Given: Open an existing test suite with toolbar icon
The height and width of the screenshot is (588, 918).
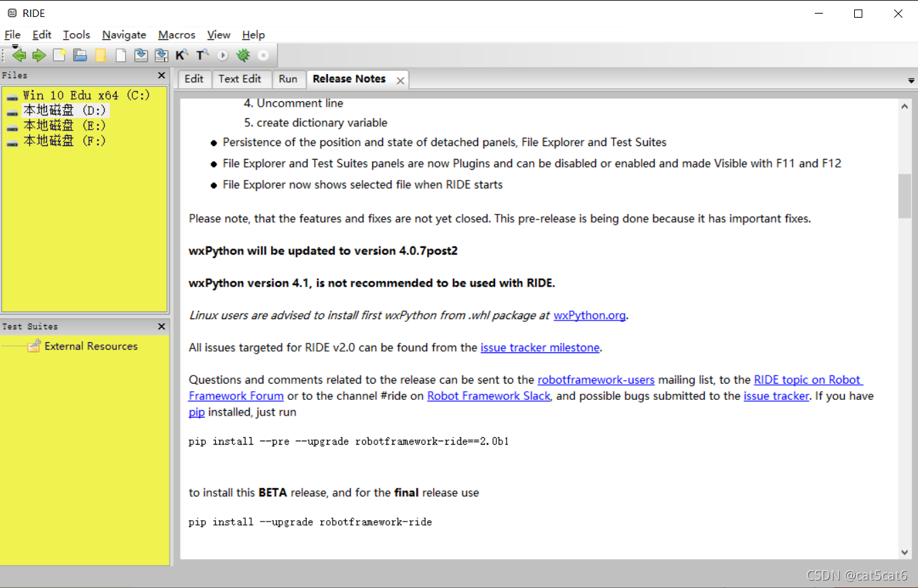Looking at the screenshot, I should point(79,54).
